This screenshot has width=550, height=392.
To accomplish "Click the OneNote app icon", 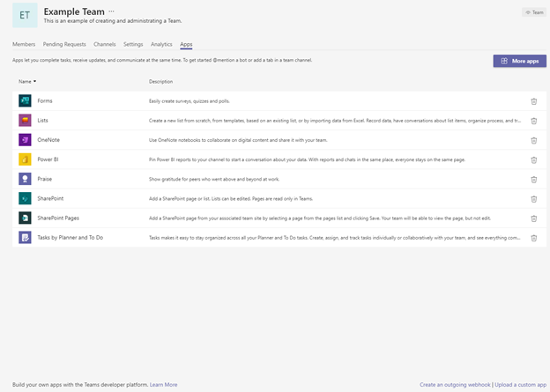I will (25, 140).
